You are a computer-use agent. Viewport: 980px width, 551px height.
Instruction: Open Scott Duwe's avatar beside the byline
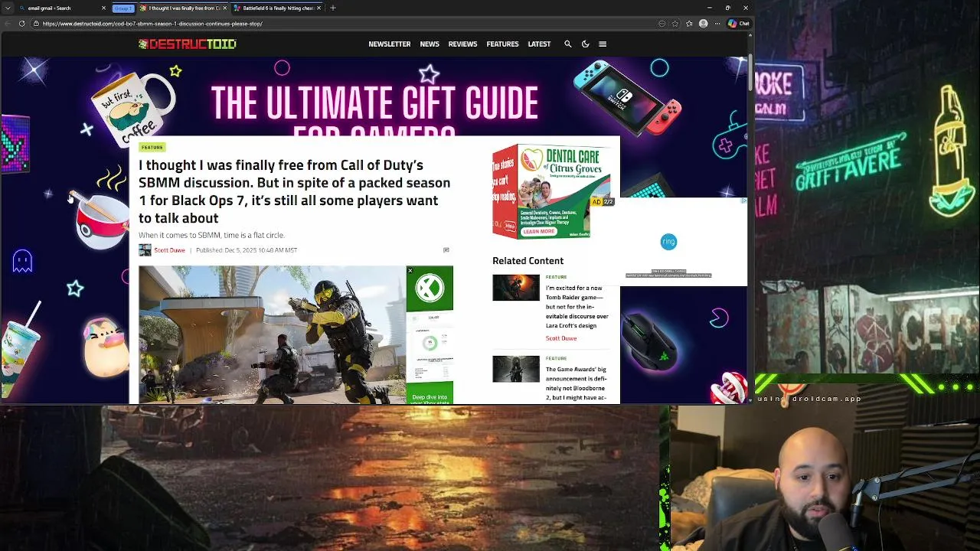(x=145, y=250)
